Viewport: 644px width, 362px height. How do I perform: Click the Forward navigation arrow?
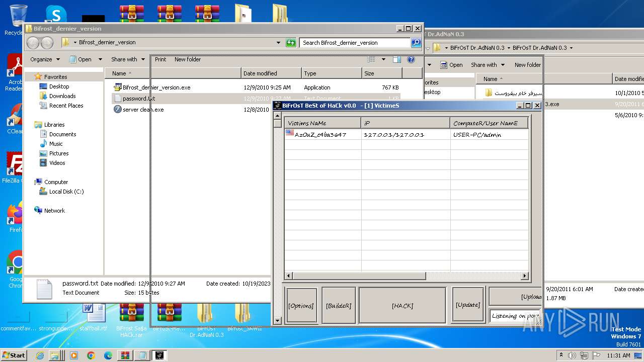[47, 43]
